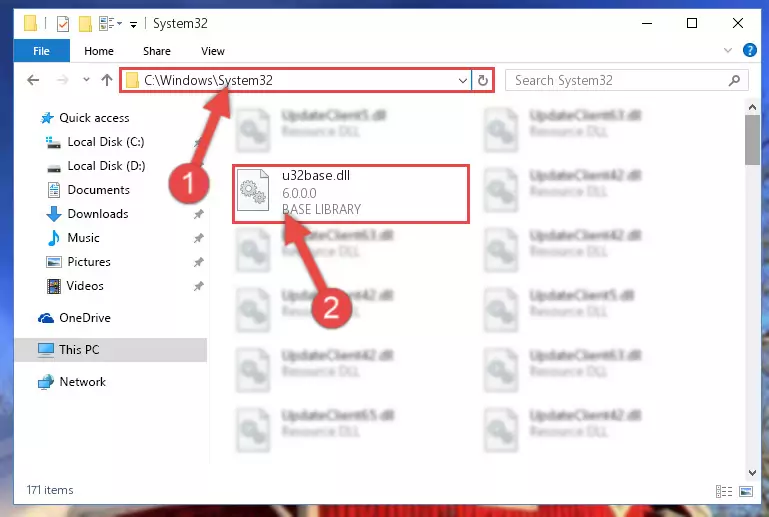Image resolution: width=769 pixels, height=517 pixels.
Task: Click the pin icon beside Pictures
Action: pos(199,262)
